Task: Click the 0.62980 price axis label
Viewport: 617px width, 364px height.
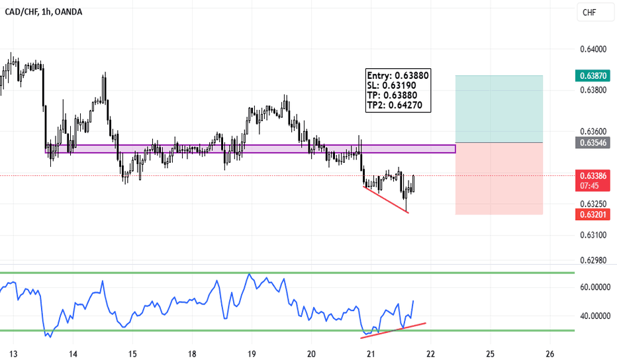Action: (593, 260)
